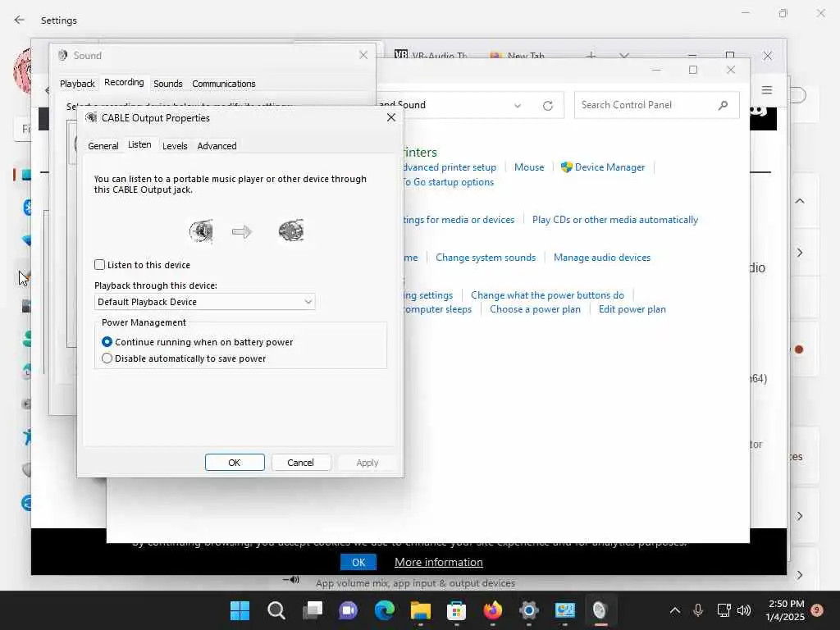Open the Playback tab in Sound window
The width and height of the screenshot is (840, 630).
[77, 84]
